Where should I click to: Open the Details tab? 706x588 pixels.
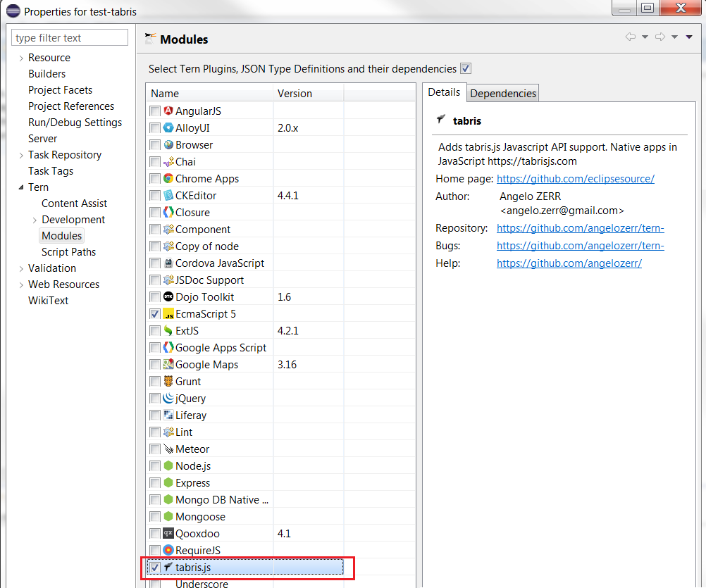(x=444, y=92)
